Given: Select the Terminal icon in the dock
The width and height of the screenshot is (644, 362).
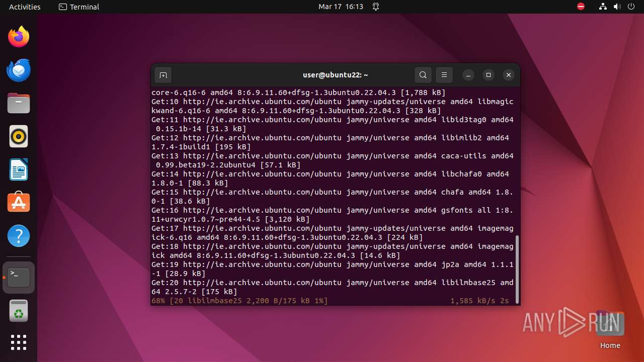Looking at the screenshot, I should (x=19, y=277).
